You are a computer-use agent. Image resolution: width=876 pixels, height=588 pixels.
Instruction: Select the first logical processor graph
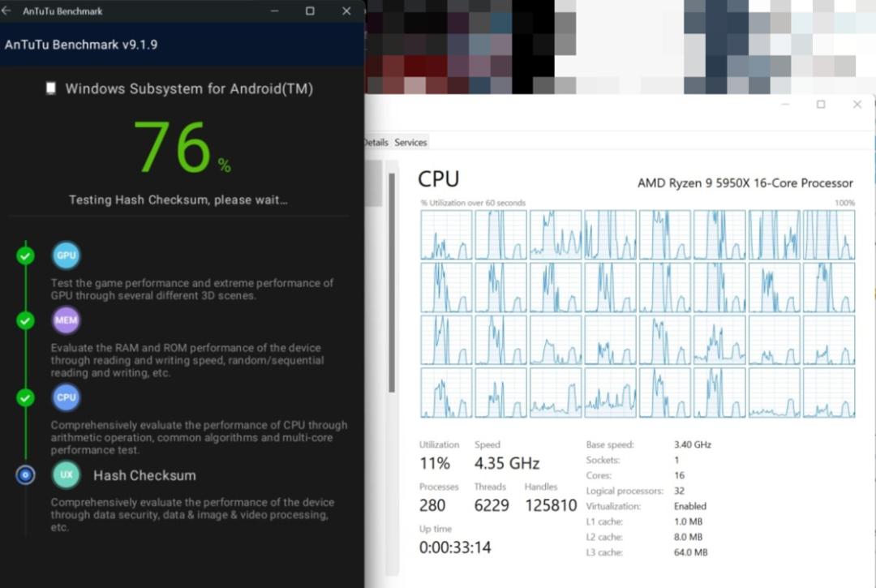tap(446, 235)
